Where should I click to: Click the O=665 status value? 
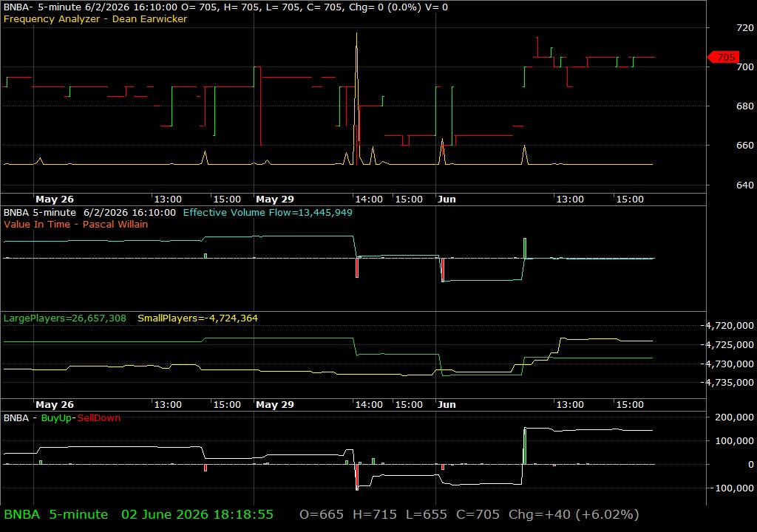(322, 514)
